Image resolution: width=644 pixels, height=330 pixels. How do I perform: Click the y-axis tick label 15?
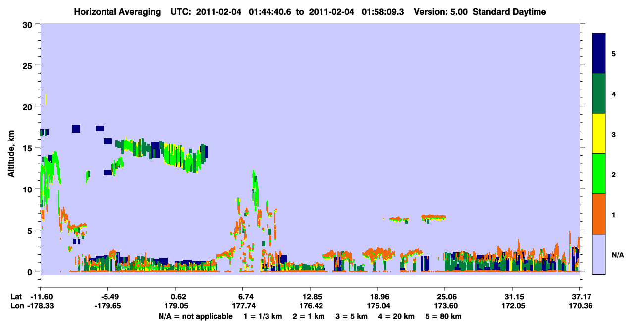(x=28, y=148)
